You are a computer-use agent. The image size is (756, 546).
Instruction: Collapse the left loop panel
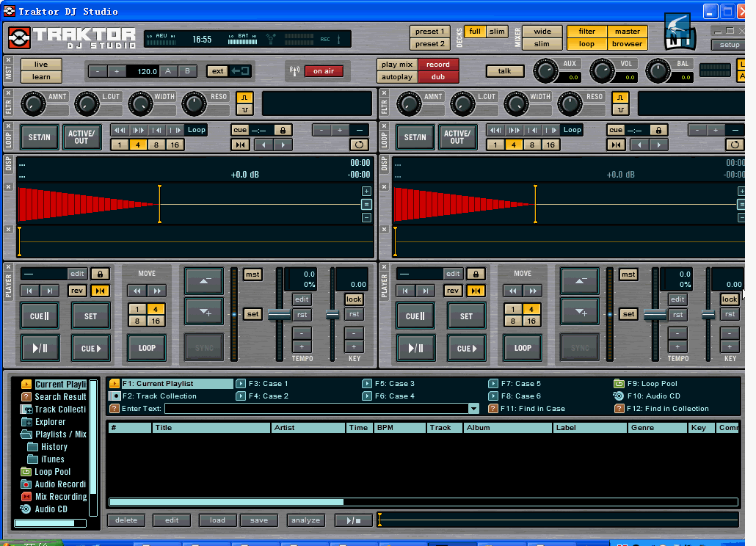click(8, 125)
